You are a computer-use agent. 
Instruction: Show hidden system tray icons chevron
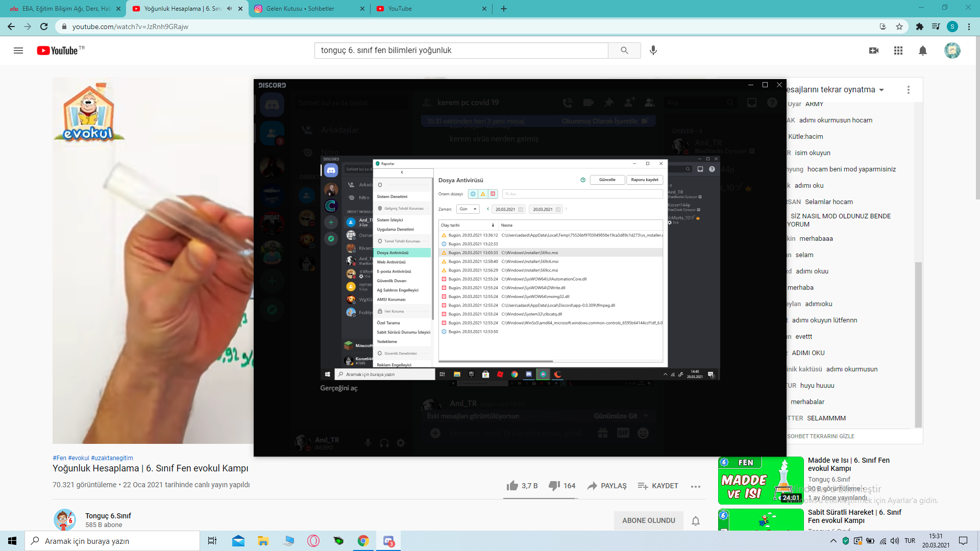click(834, 541)
